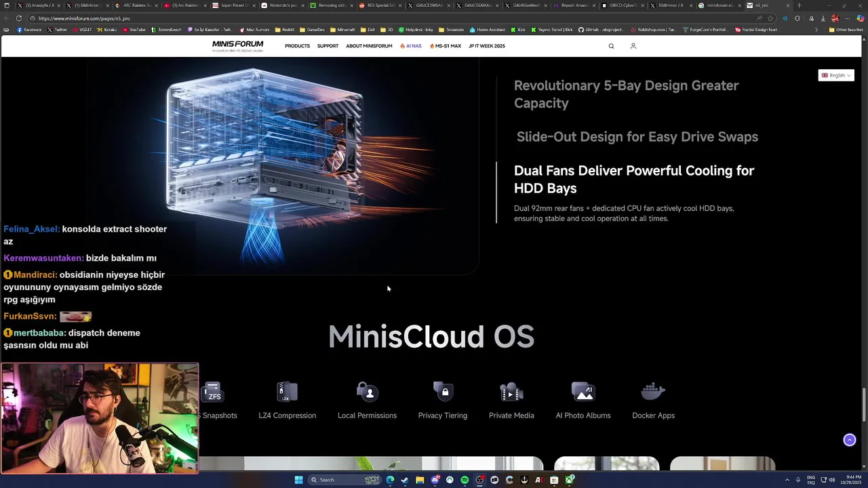Image resolution: width=868 pixels, height=488 pixels.
Task: Select the AI Photo Albums feature icon
Action: pyautogui.click(x=583, y=392)
